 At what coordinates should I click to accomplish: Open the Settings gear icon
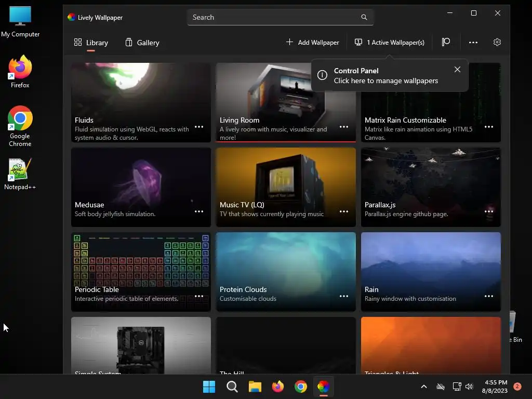(x=497, y=42)
